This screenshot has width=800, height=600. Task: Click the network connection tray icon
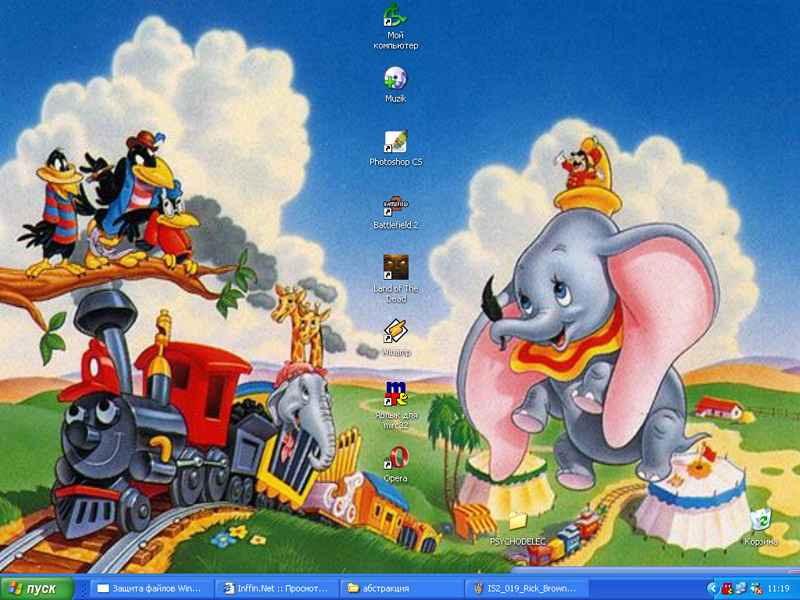point(741,589)
